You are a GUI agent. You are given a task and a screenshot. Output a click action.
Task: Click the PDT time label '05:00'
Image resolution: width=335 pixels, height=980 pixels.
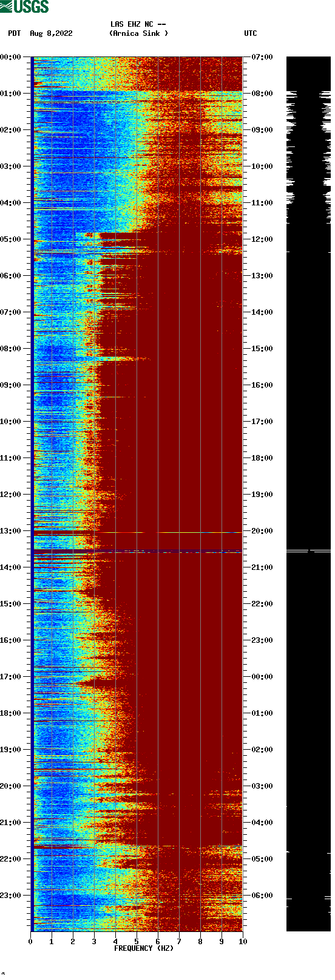pyautogui.click(x=11, y=239)
